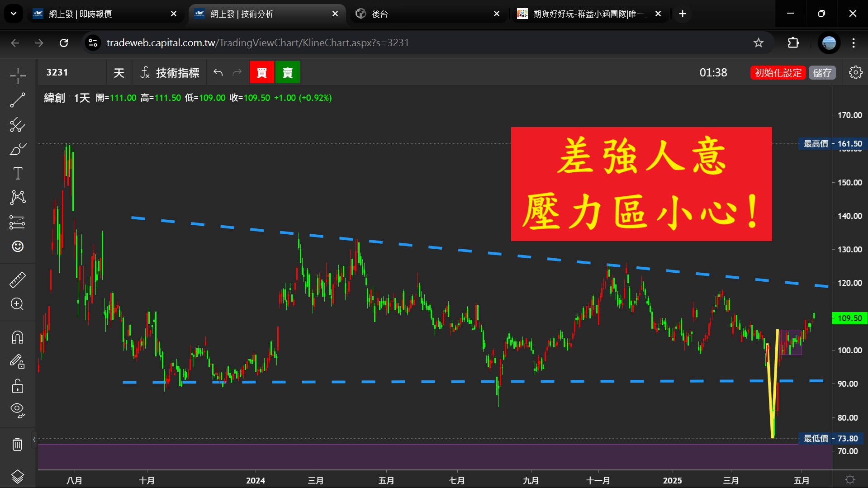Click the 緯創 stock name legend

click(54, 98)
